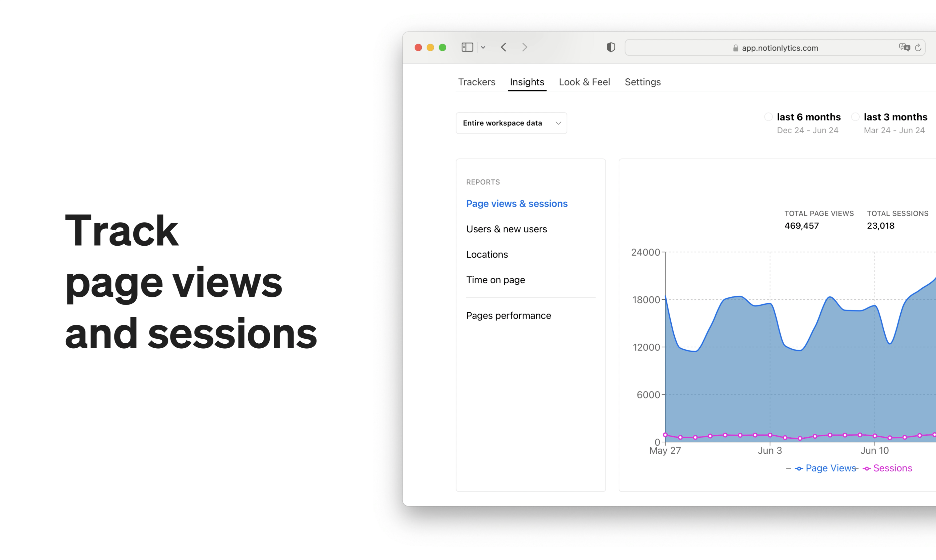936x560 pixels.
Task: Open the Pages performance report
Action: pyautogui.click(x=508, y=315)
